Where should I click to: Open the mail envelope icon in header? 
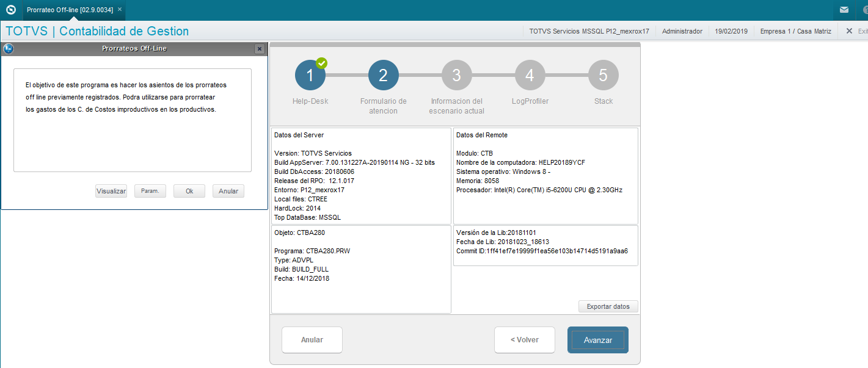pos(844,10)
